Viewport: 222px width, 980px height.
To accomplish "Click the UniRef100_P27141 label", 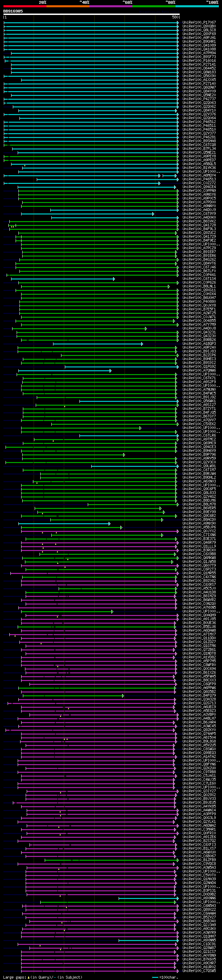I will [199, 64].
